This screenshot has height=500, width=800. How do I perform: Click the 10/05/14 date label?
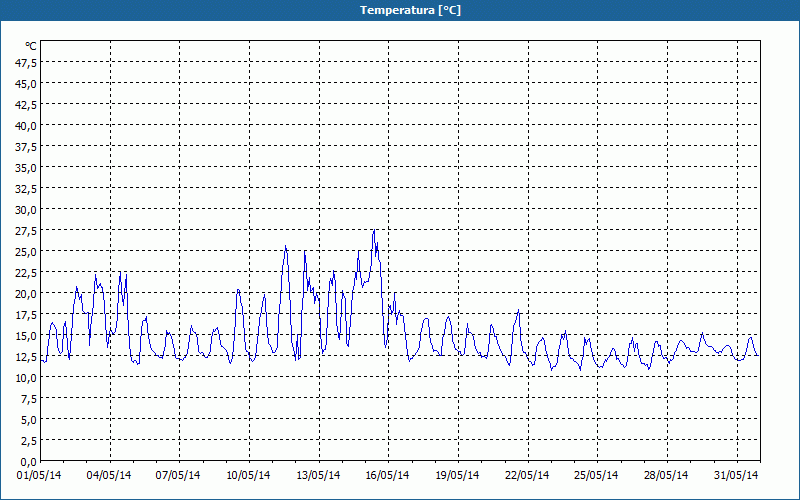click(x=248, y=476)
